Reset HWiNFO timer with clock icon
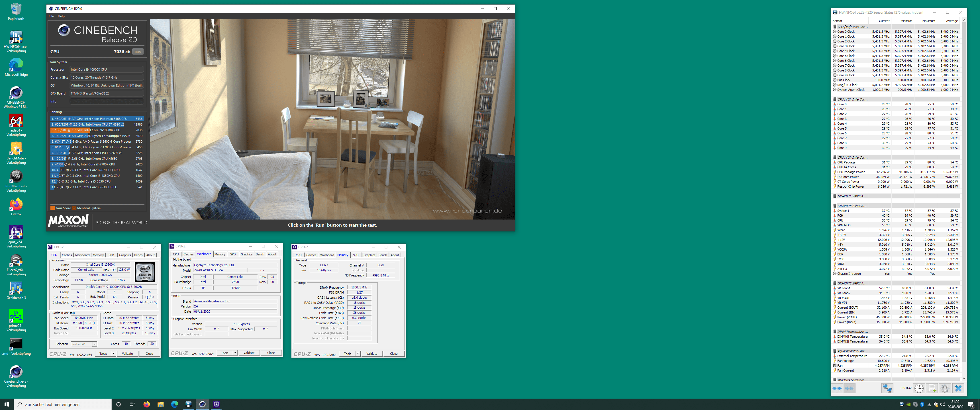The image size is (980, 410). coord(919,388)
